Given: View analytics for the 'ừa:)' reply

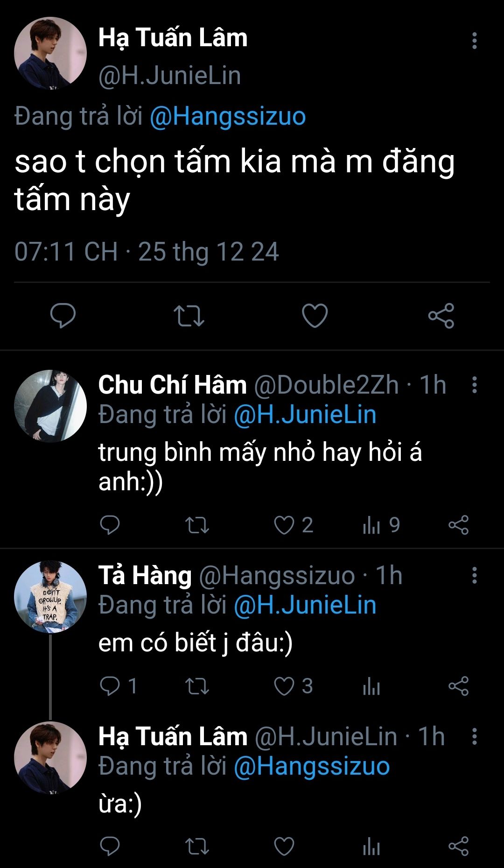Looking at the screenshot, I should pyautogui.click(x=371, y=847).
